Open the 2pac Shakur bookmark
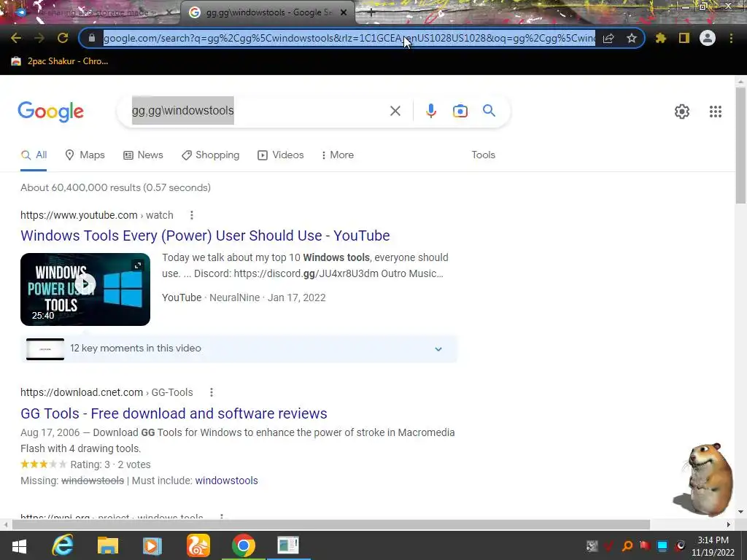The height and width of the screenshot is (560, 747). (x=60, y=61)
